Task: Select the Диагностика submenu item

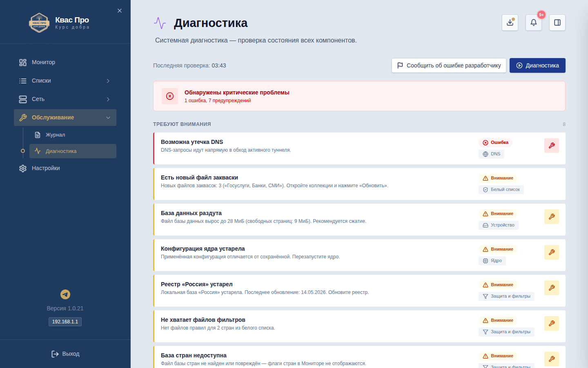Action: [x=73, y=151]
